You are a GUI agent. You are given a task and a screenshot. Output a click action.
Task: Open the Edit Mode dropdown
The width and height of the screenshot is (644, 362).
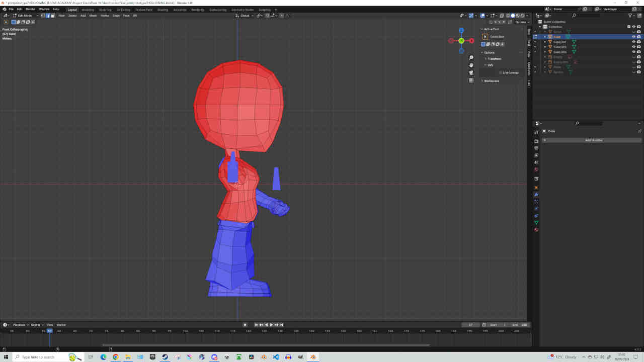tap(26, 16)
